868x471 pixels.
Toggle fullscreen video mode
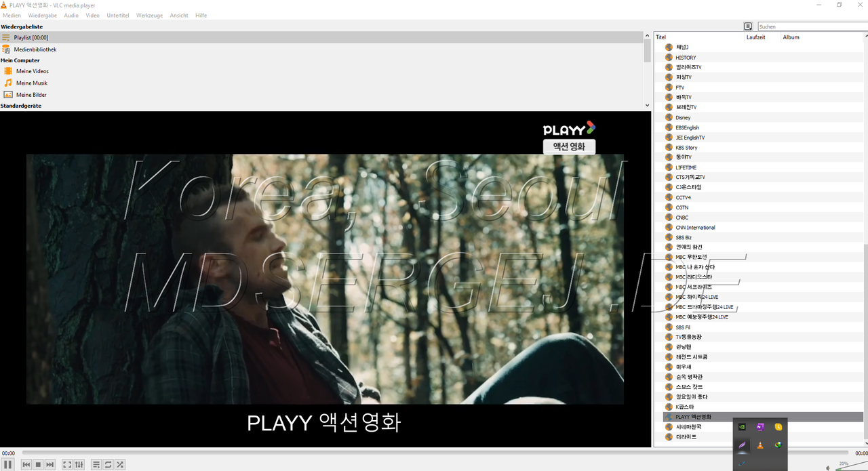click(67, 464)
